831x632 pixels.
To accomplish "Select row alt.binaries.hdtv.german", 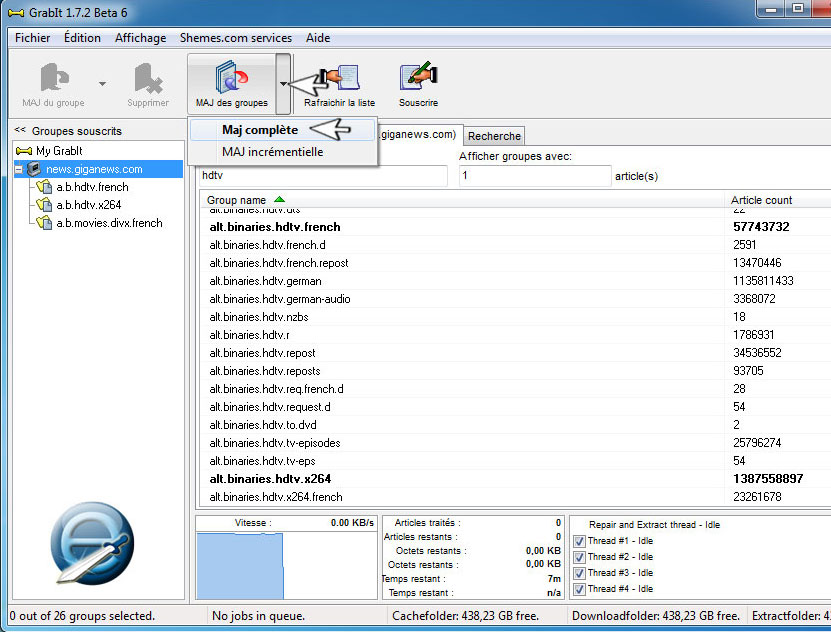I will click(x=515, y=281).
